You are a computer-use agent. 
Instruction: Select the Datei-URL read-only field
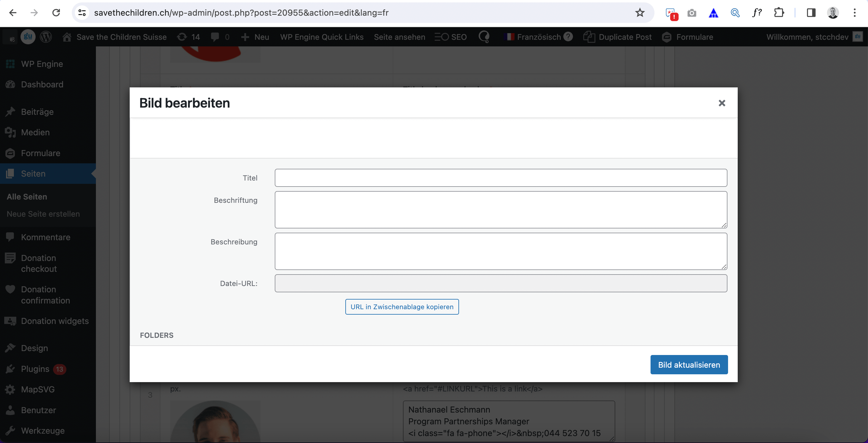(501, 283)
